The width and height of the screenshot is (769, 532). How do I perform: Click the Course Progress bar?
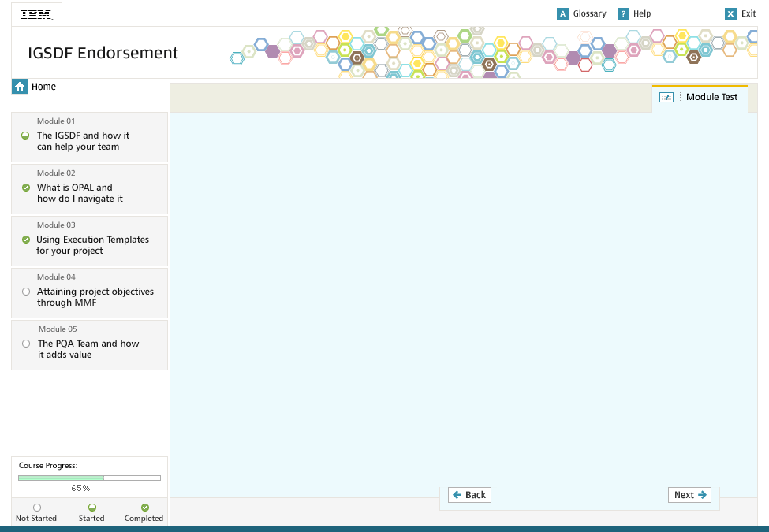tap(89, 478)
